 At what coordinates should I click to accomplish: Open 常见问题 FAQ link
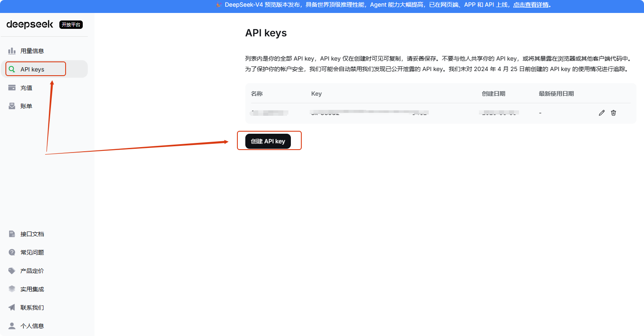click(x=44, y=252)
